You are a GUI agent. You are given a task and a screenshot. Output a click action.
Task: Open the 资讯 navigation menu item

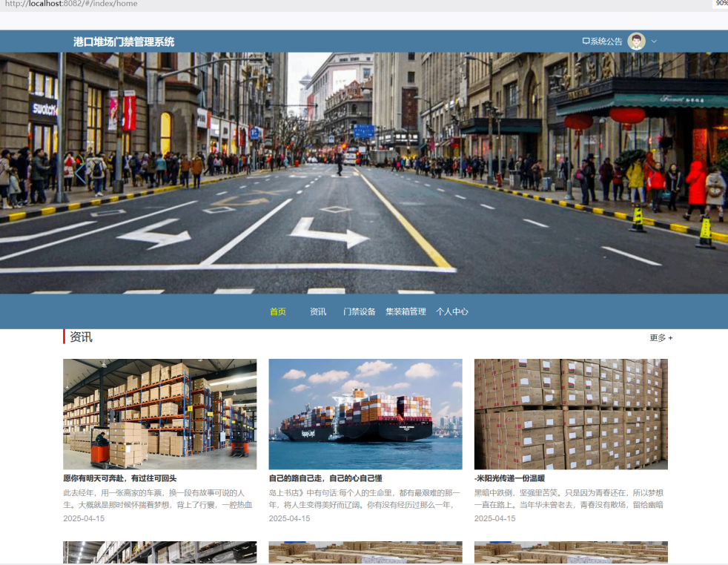318,311
